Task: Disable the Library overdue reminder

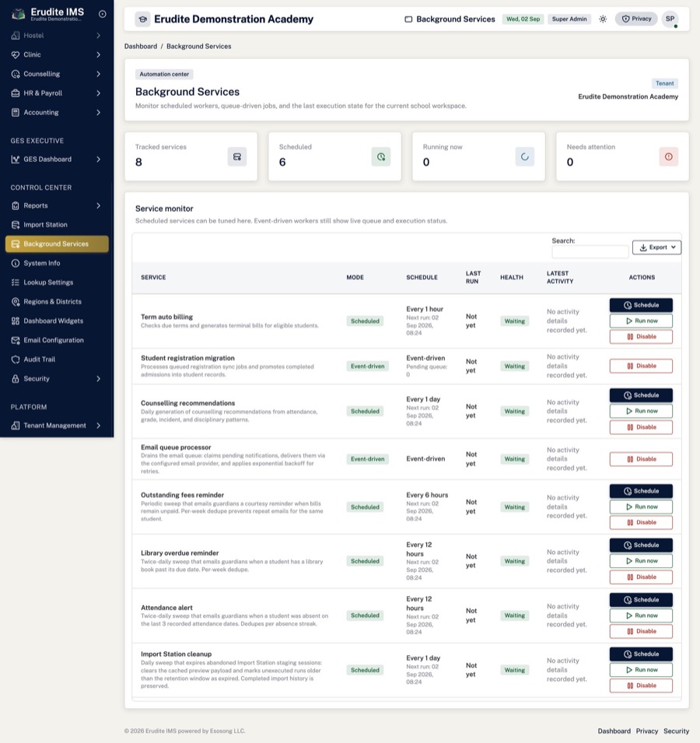Action: [641, 577]
